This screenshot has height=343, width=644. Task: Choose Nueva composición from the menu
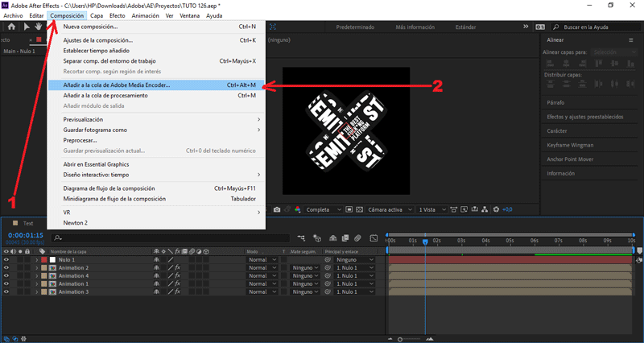point(156,27)
